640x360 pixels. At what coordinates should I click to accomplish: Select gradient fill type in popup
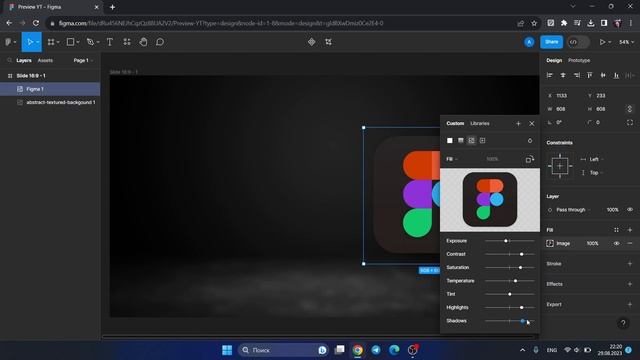(x=461, y=140)
